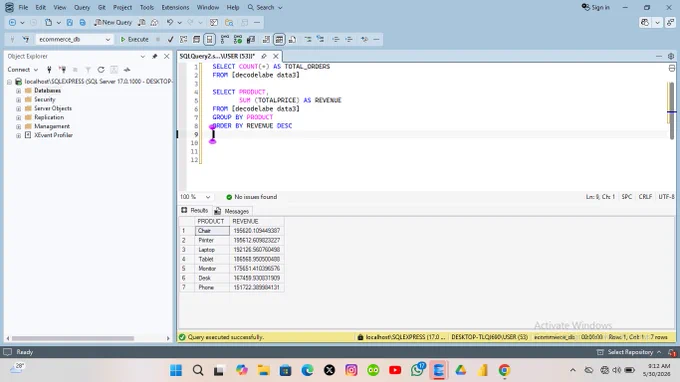Expand the XEvent Profiler node
The height and width of the screenshot is (382, 680).
click(18, 135)
